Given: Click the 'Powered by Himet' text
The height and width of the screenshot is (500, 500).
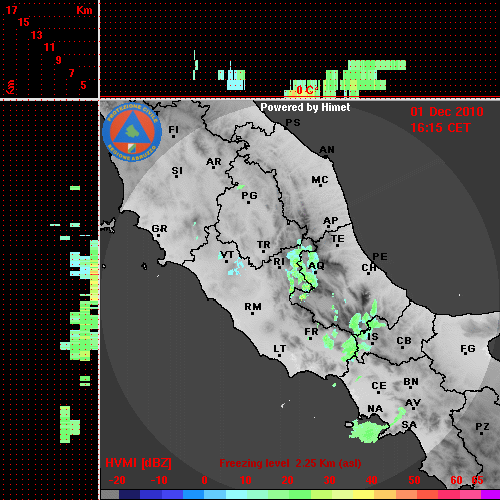Looking at the screenshot, I should coord(305,107).
